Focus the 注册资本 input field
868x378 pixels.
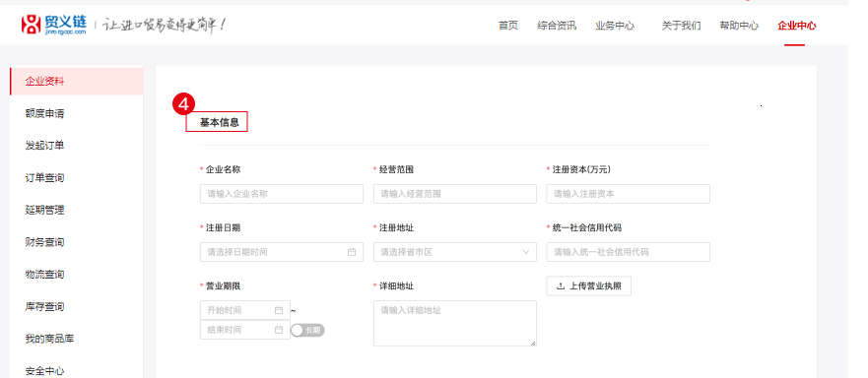click(x=629, y=194)
